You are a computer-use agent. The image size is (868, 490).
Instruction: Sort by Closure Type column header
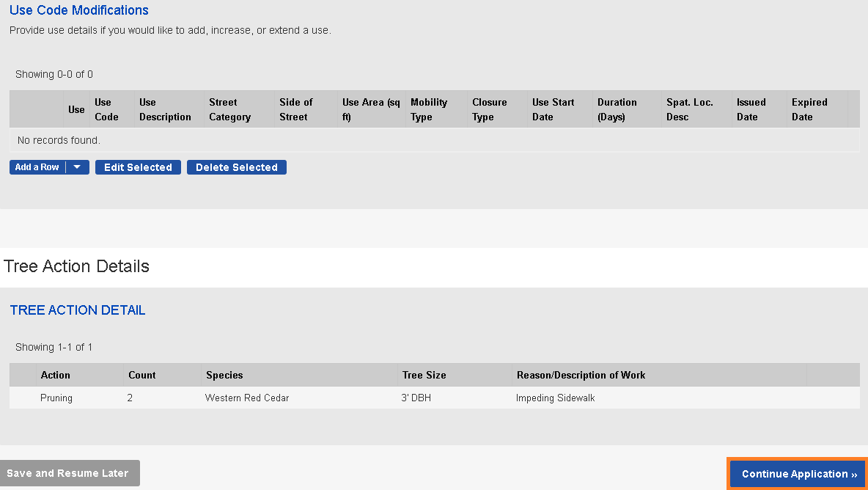(x=489, y=109)
